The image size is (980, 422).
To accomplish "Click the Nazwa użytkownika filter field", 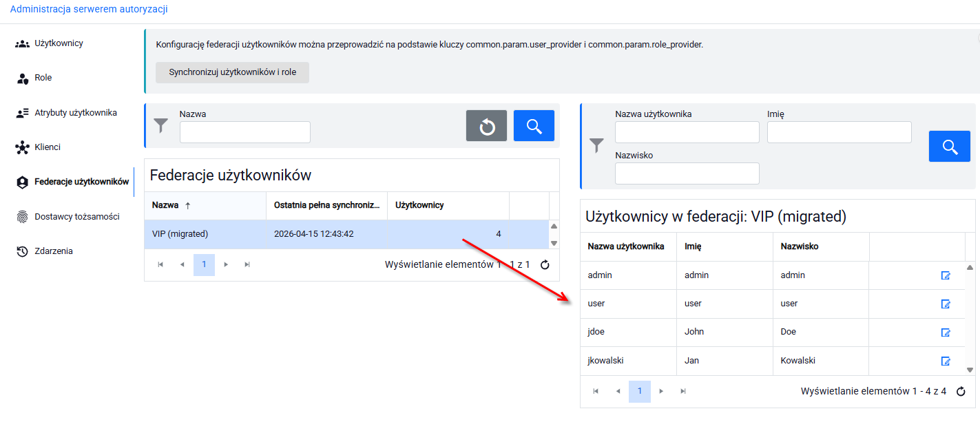I will [687, 132].
